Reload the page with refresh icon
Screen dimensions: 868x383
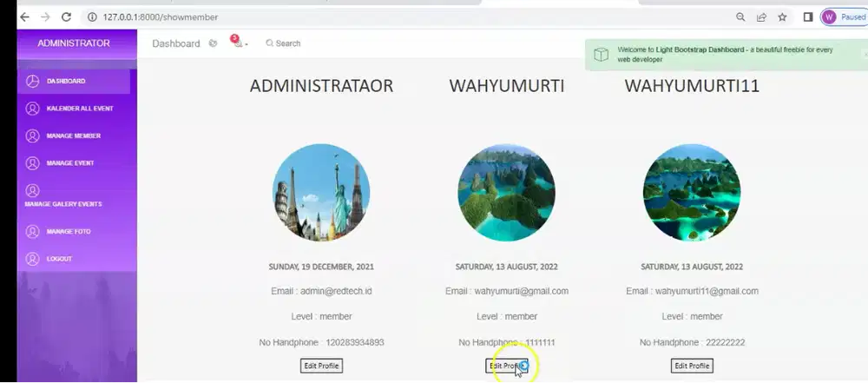point(67,17)
